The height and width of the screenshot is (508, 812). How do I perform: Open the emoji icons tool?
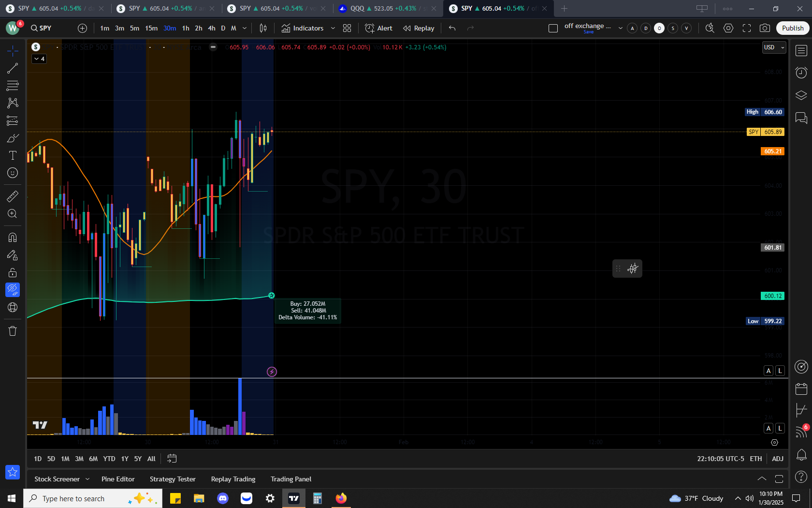pyautogui.click(x=13, y=173)
